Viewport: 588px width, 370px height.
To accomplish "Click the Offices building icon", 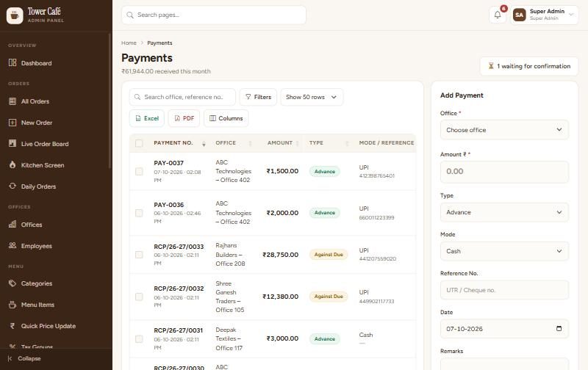I will (x=12, y=225).
